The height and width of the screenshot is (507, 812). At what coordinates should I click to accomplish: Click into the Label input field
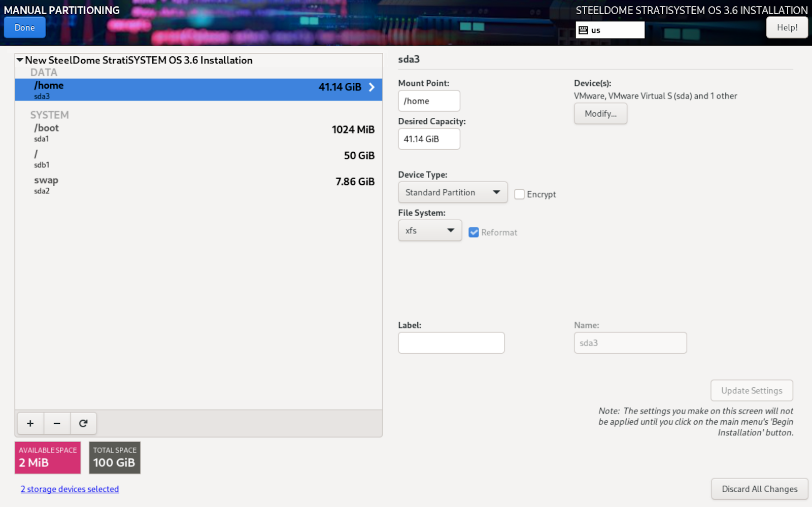[x=451, y=343]
